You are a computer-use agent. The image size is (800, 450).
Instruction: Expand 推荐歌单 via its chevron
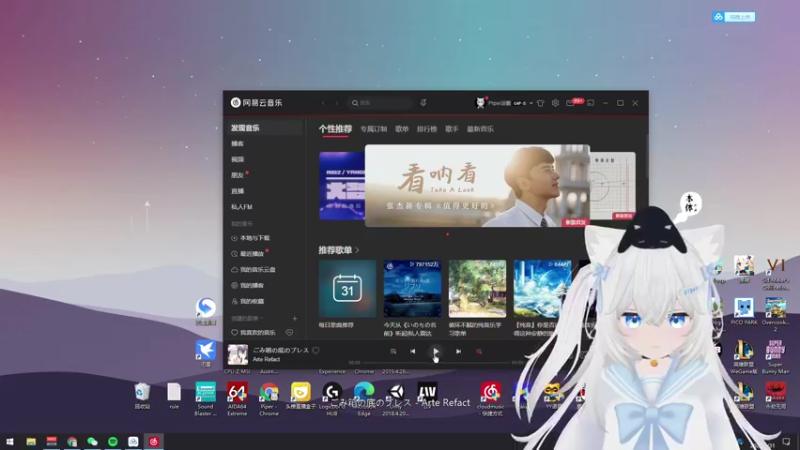[357, 250]
